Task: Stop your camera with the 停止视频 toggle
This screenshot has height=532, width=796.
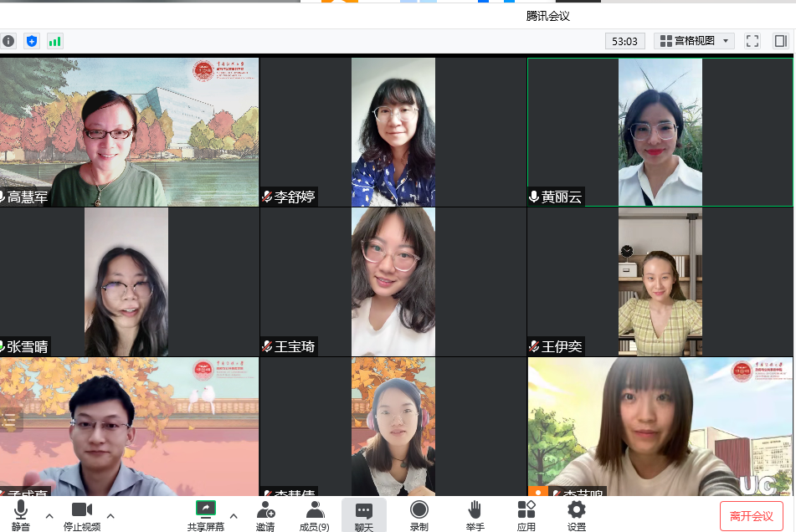Action: pyautogui.click(x=81, y=514)
